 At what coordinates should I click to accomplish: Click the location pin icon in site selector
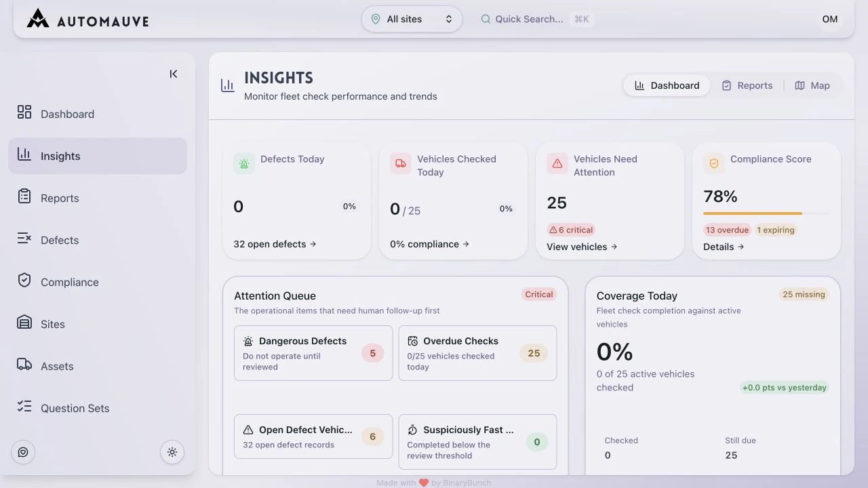[x=376, y=19]
